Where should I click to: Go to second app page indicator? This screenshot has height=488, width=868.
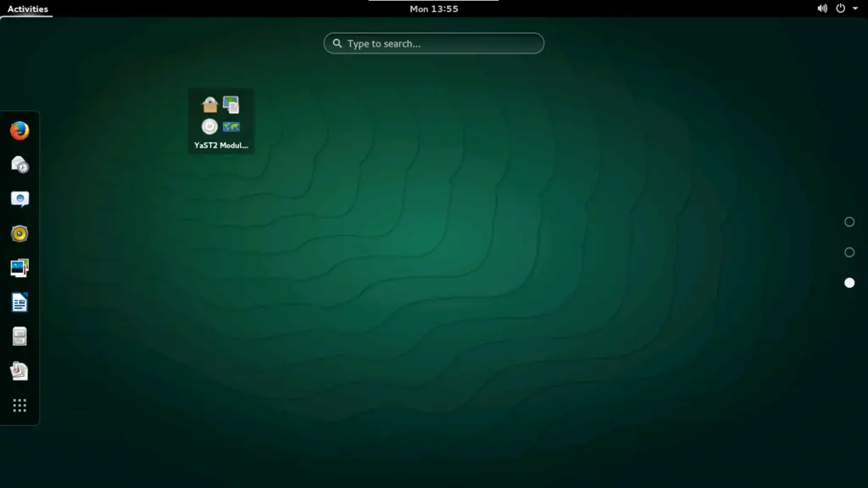coord(849,252)
